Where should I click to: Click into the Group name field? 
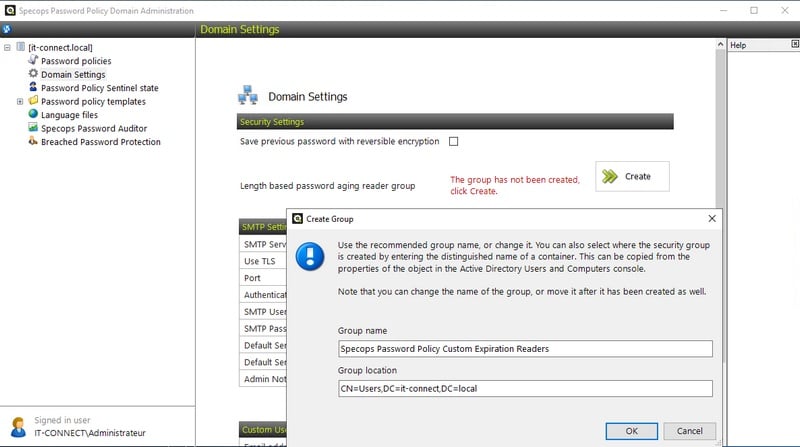point(525,349)
